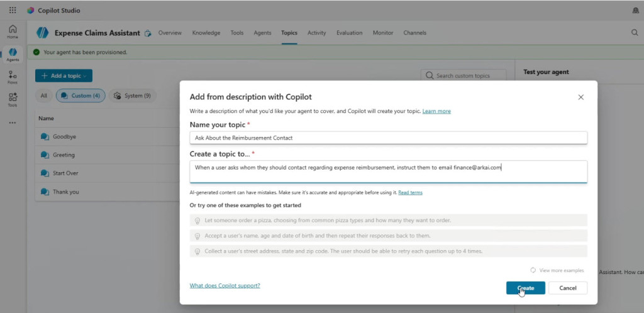Viewport: 644px width, 313px height.
Task: Close the Add from description dialog
Action: 580,97
